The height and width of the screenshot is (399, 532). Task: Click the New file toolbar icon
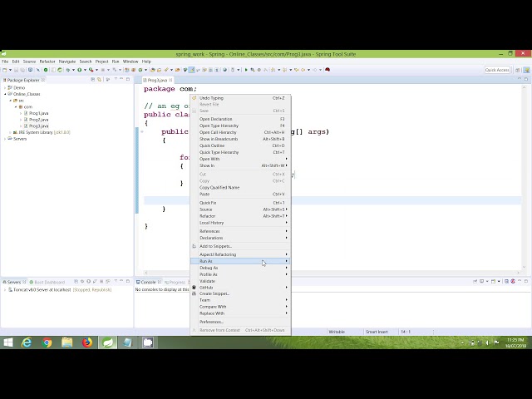[x=5, y=70]
